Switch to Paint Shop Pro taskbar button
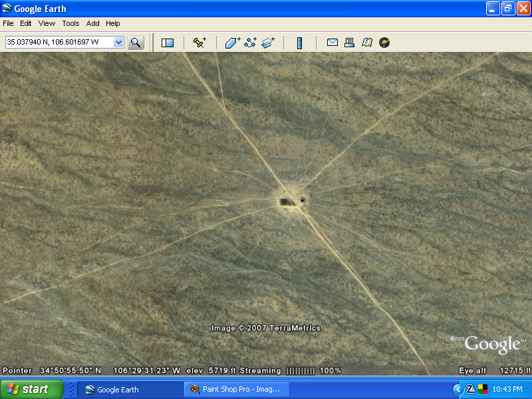This screenshot has width=532, height=399. tap(237, 390)
